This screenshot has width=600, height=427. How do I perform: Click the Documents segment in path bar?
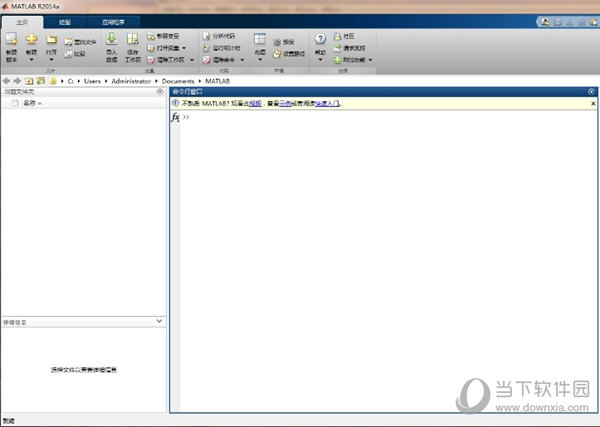click(178, 81)
